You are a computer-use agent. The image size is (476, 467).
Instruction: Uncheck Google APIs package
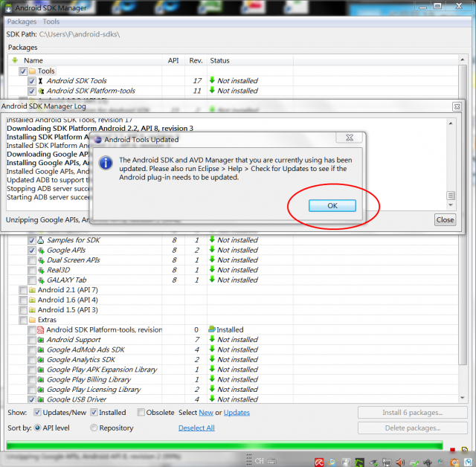click(31, 251)
